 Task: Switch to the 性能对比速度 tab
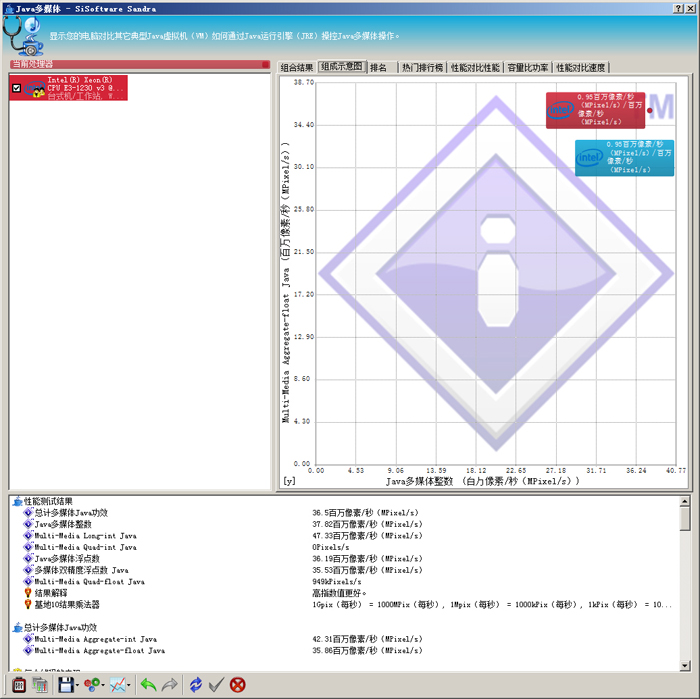point(581,67)
